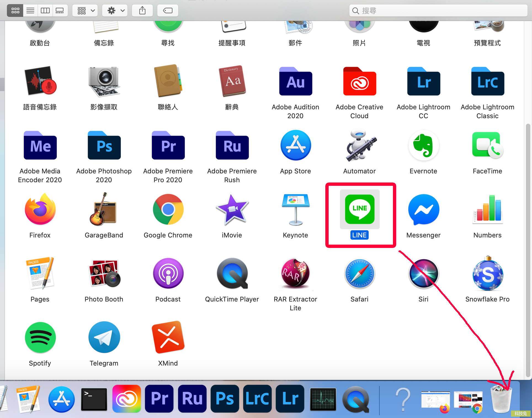
Task: Select the RAR Extractor Lite app
Action: pos(296,273)
